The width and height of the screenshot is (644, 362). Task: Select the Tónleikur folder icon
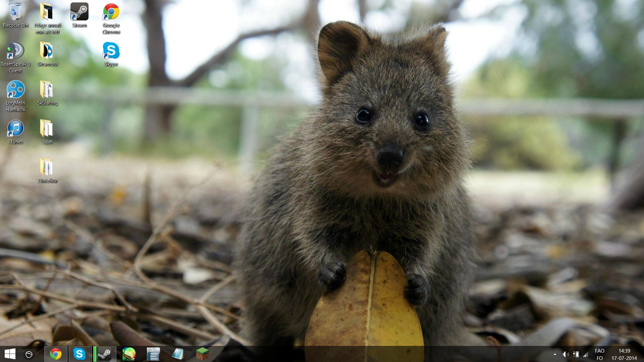[x=48, y=171]
